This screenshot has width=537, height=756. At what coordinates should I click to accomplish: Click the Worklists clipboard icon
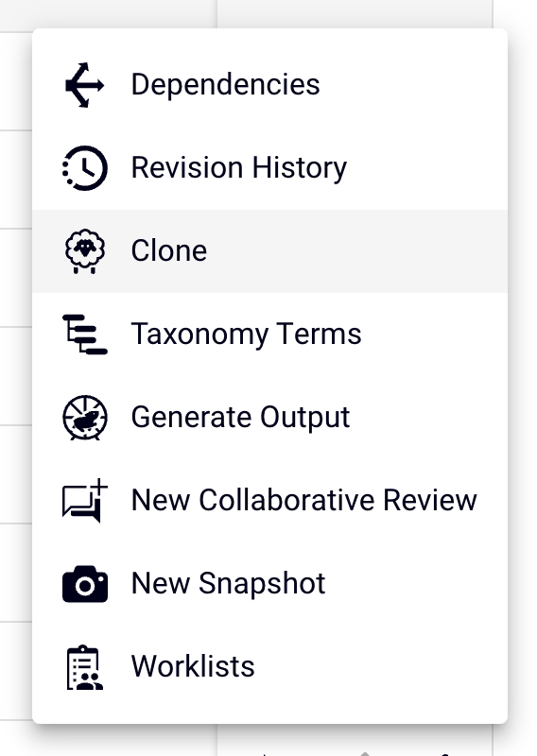[x=84, y=667]
